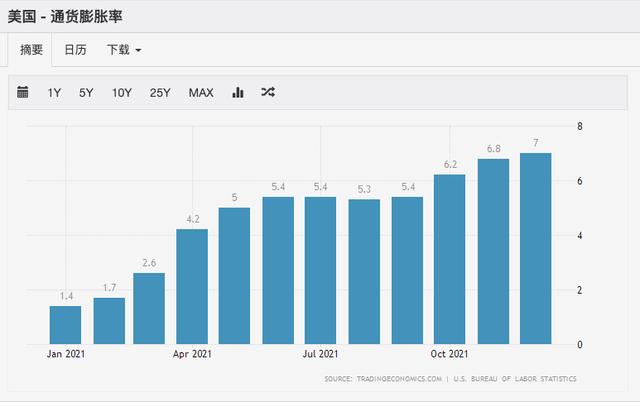Switch to the bar chart type icon
Image resolution: width=640 pixels, height=402 pixels.
[x=238, y=92]
